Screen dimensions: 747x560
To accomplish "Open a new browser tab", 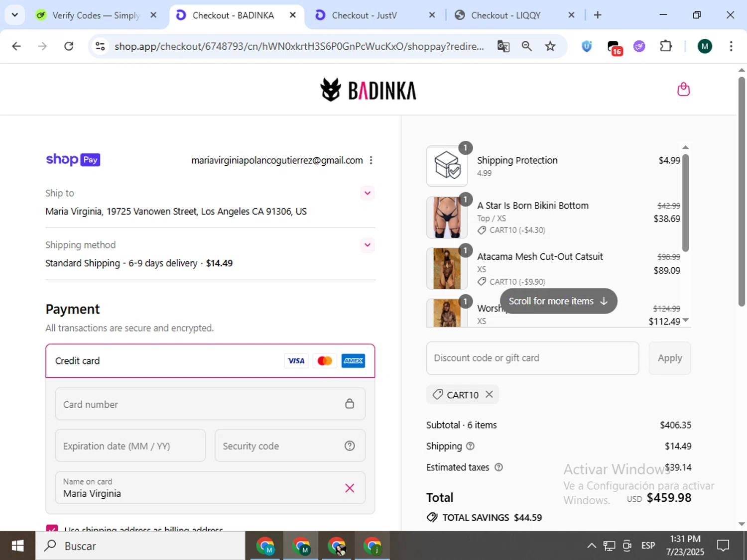I will point(598,15).
